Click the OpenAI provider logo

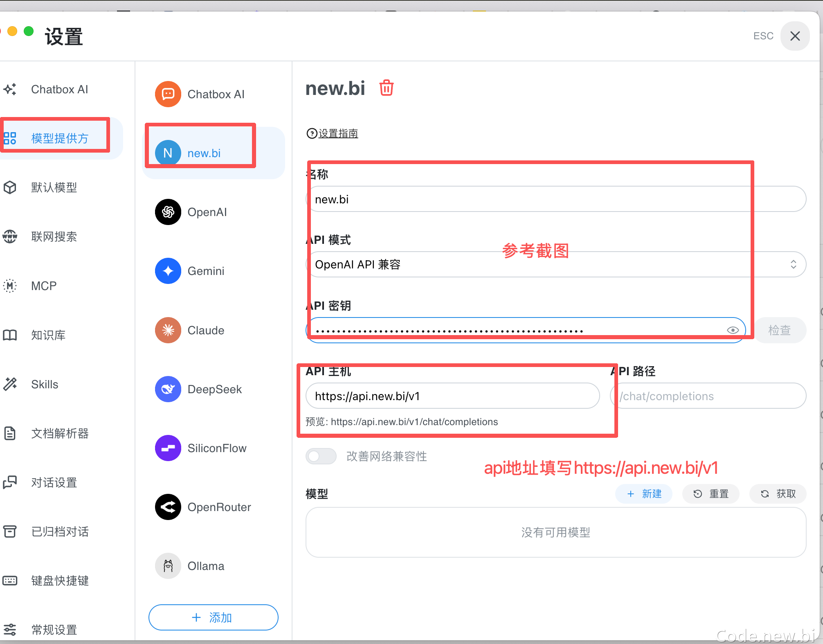coord(168,212)
